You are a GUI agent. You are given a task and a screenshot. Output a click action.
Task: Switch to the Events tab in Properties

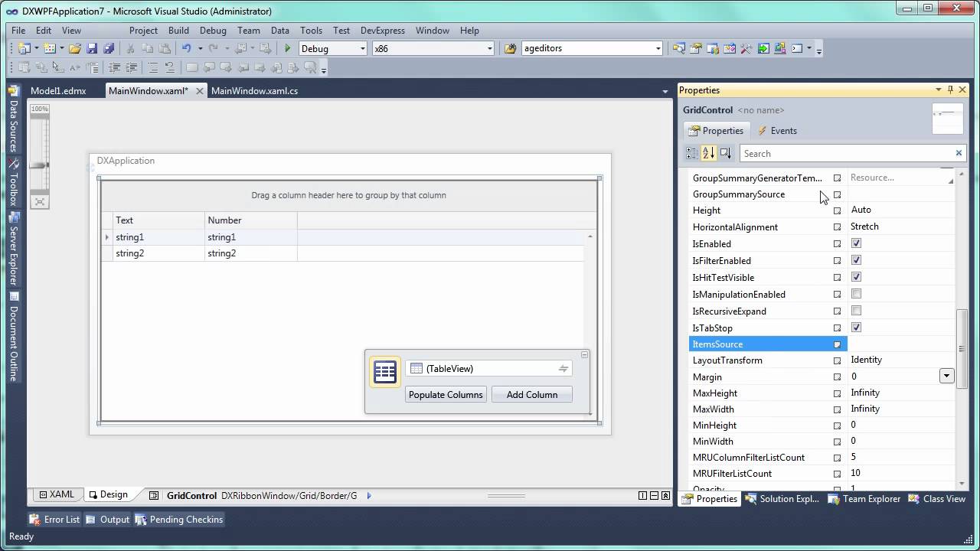coord(777,131)
